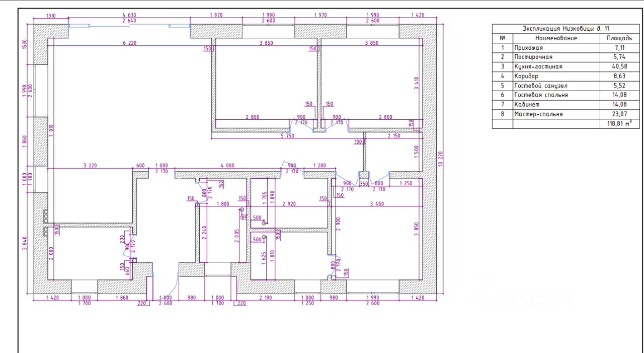Select the table title 'Экспликация Низковицы д. 11'
The width and height of the screenshot is (644, 353).
click(566, 29)
